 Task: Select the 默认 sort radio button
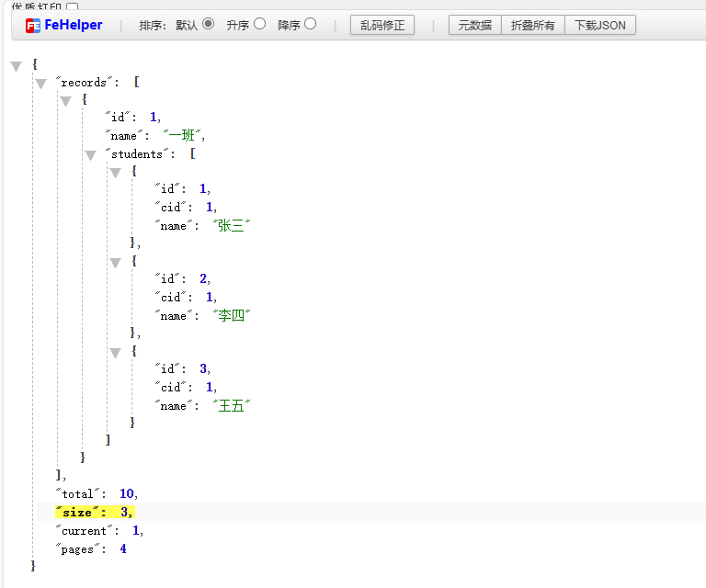click(x=208, y=24)
